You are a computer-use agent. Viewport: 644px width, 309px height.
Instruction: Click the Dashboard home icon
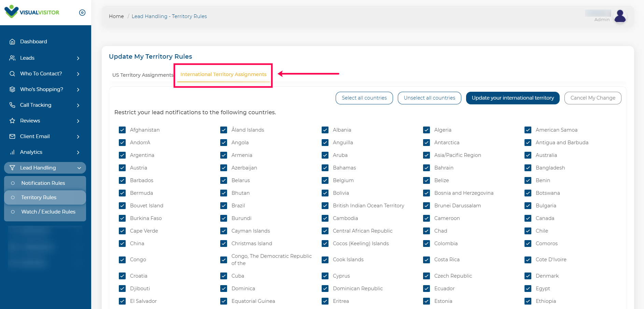click(x=12, y=42)
